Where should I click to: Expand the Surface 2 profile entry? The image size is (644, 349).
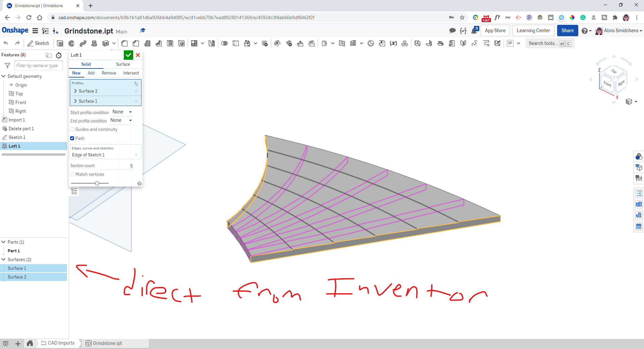[75, 91]
